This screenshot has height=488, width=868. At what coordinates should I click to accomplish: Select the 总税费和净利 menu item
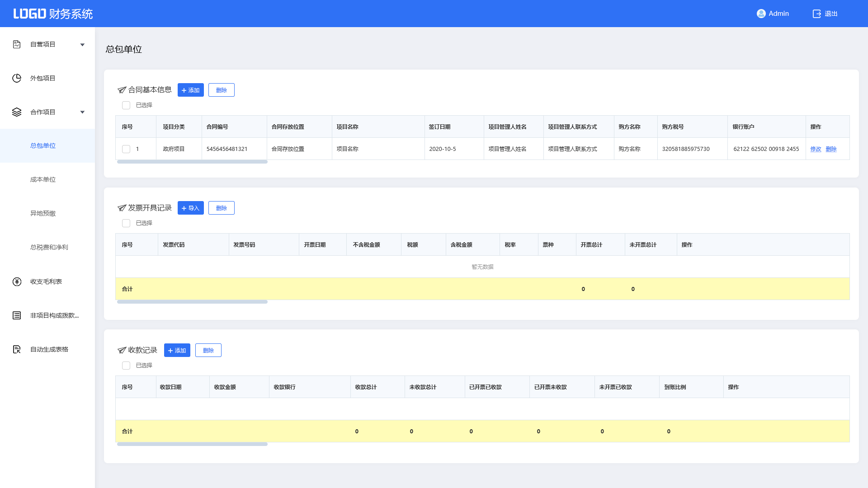tap(49, 248)
